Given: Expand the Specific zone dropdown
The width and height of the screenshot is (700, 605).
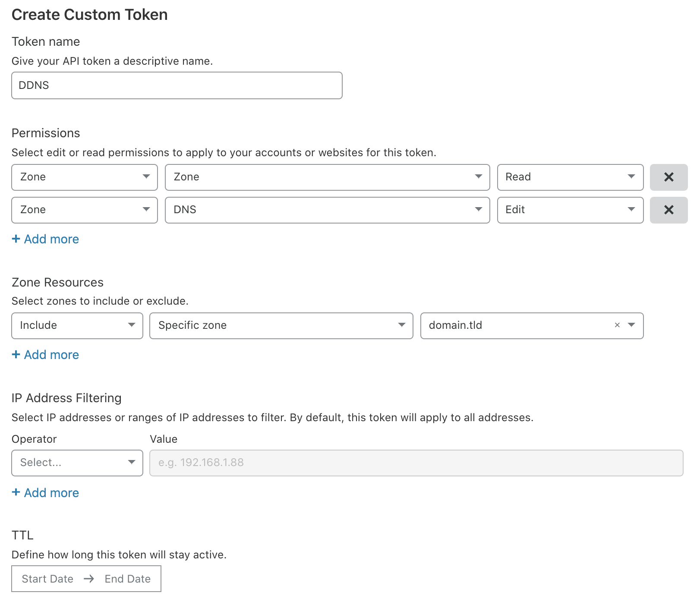Looking at the screenshot, I should [x=281, y=325].
